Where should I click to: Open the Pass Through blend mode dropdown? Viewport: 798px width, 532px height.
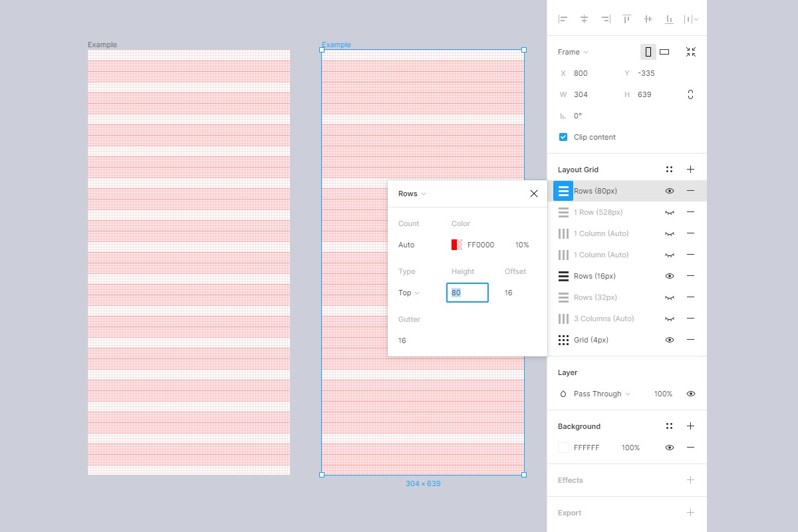click(x=602, y=394)
